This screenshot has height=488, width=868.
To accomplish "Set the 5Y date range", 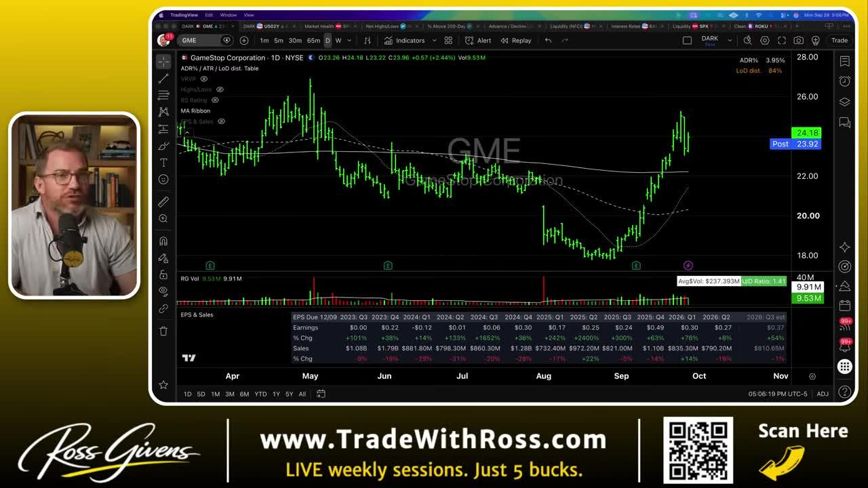I will pyautogui.click(x=289, y=394).
